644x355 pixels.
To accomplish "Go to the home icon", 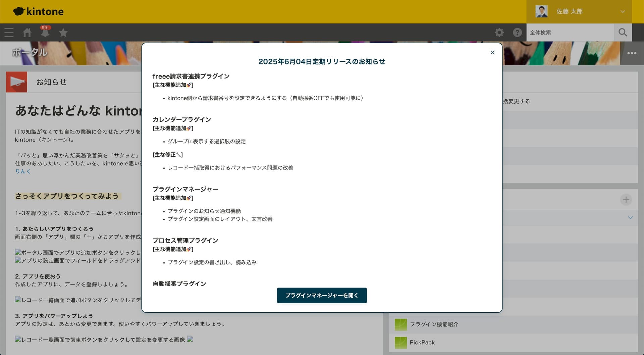I will tap(27, 33).
